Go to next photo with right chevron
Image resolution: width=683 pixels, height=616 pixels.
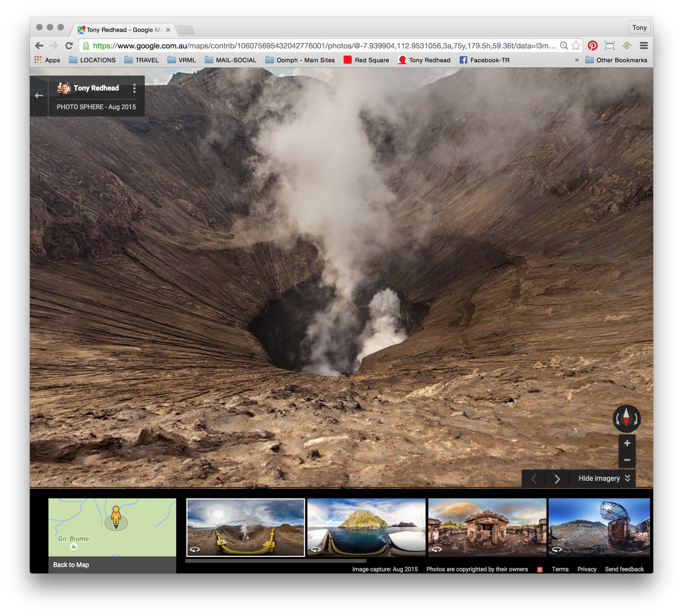557,479
